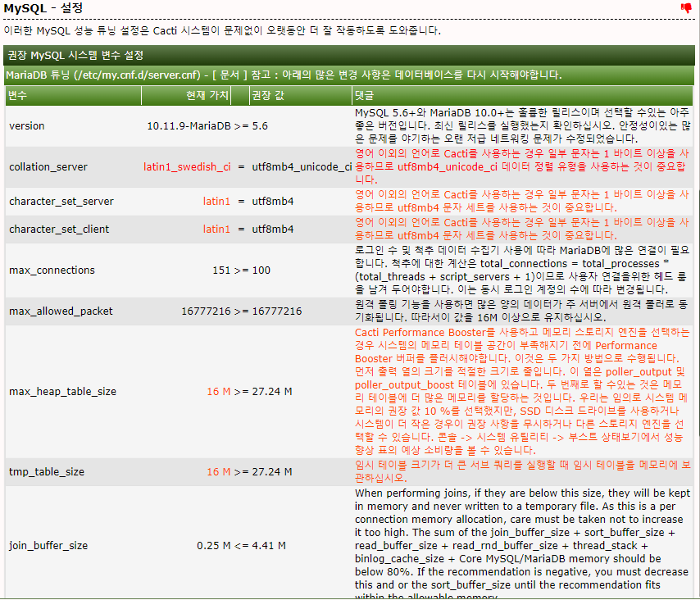This screenshot has width=700, height=600.
Task: Click the red 16 M in max_heap_table_size row
Action: click(x=218, y=392)
